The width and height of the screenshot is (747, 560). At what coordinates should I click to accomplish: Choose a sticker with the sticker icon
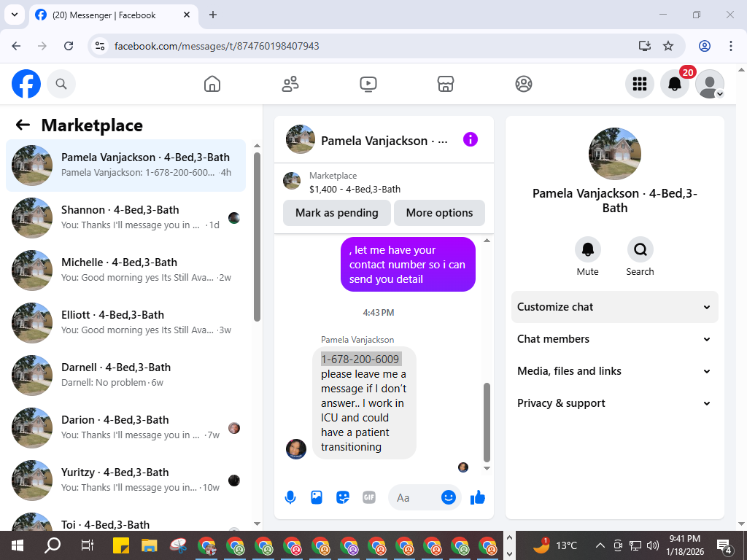coord(343,497)
